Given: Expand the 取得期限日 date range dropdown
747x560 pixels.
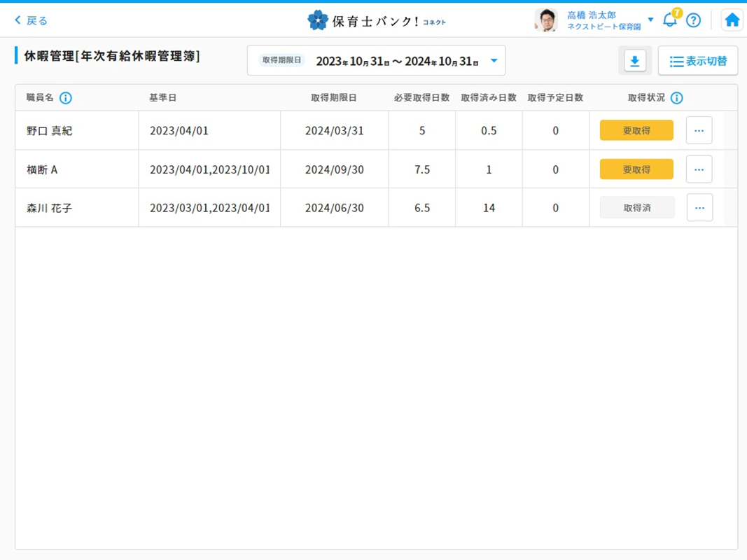Looking at the screenshot, I should [x=494, y=61].
